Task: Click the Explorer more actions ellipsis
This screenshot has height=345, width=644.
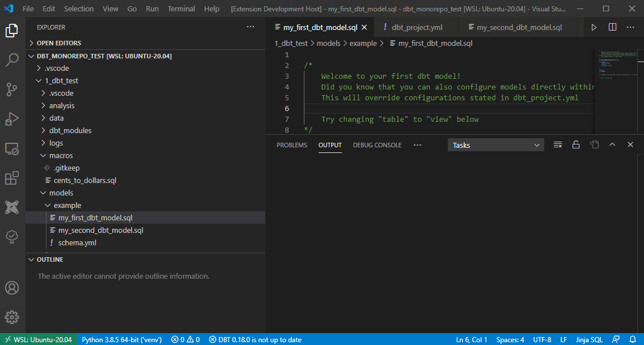Action: coord(251,27)
